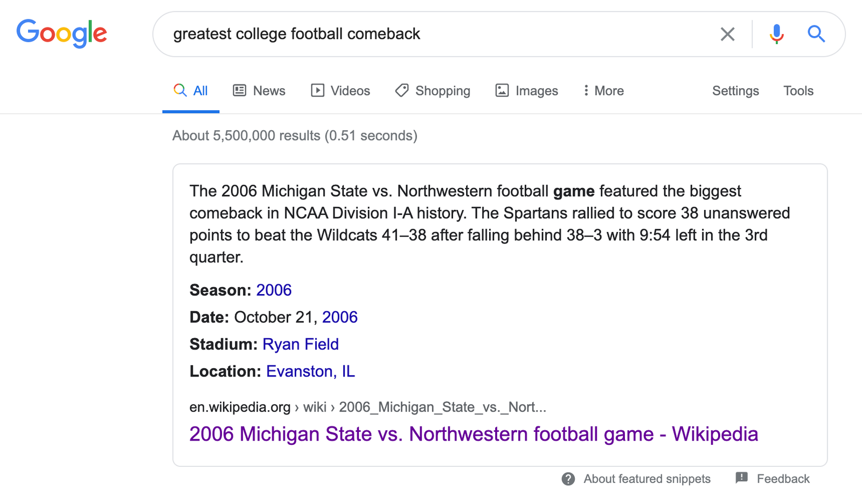The image size is (862, 504).
Task: Click the Google logo
Action: coord(61,33)
